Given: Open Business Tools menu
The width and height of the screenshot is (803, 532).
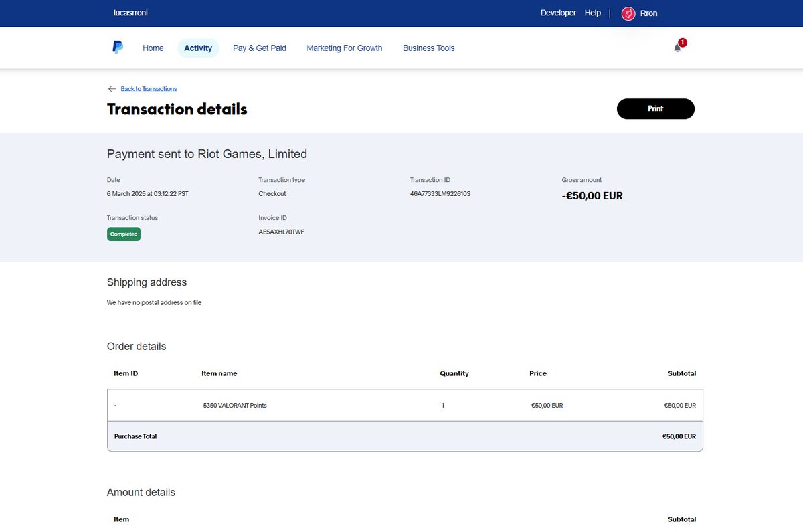Looking at the screenshot, I should pos(429,48).
